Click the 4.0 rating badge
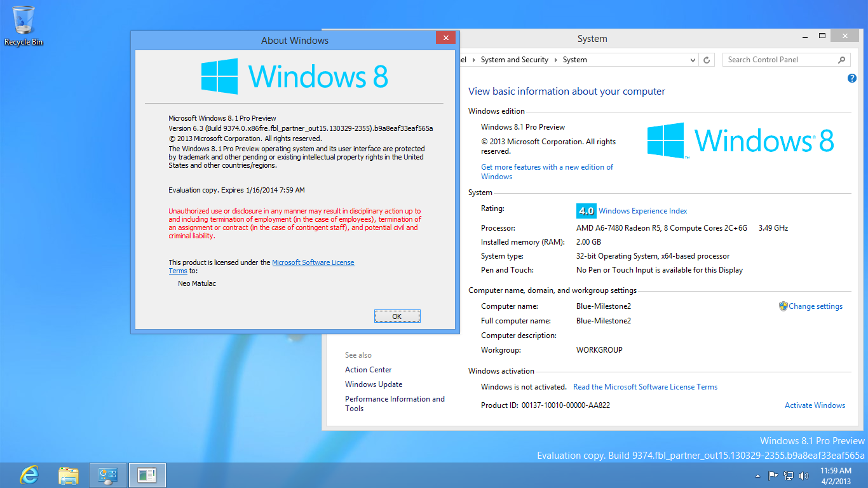 585,211
